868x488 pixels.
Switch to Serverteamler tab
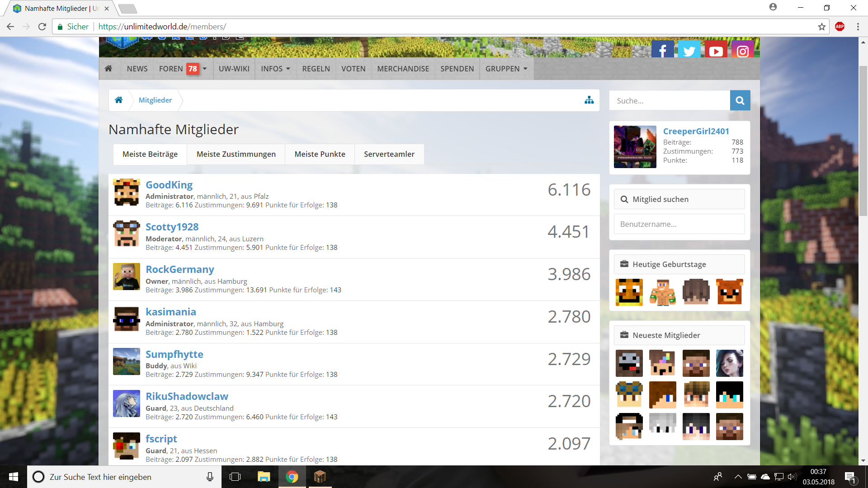[x=389, y=154]
